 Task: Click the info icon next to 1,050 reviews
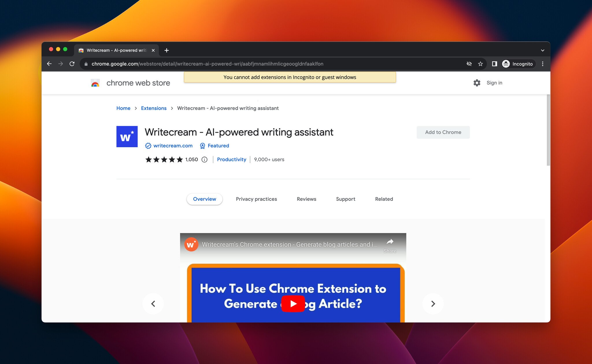(205, 159)
